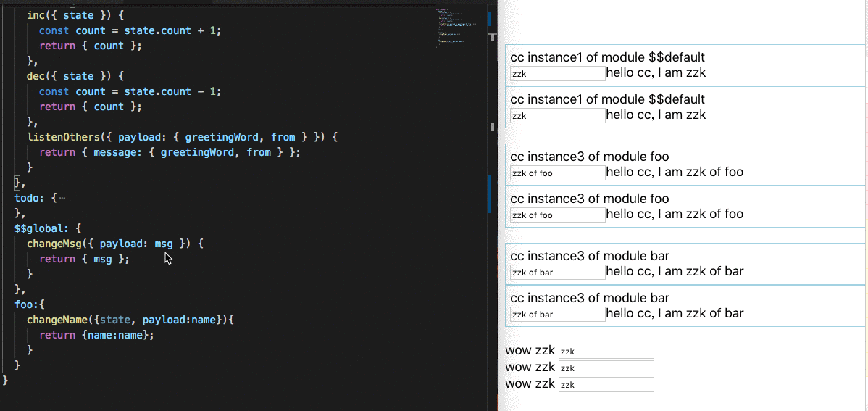The height and width of the screenshot is (411, 868).
Task: Click lower 'hello cc, I am zzk of bar' text
Action: [675, 314]
